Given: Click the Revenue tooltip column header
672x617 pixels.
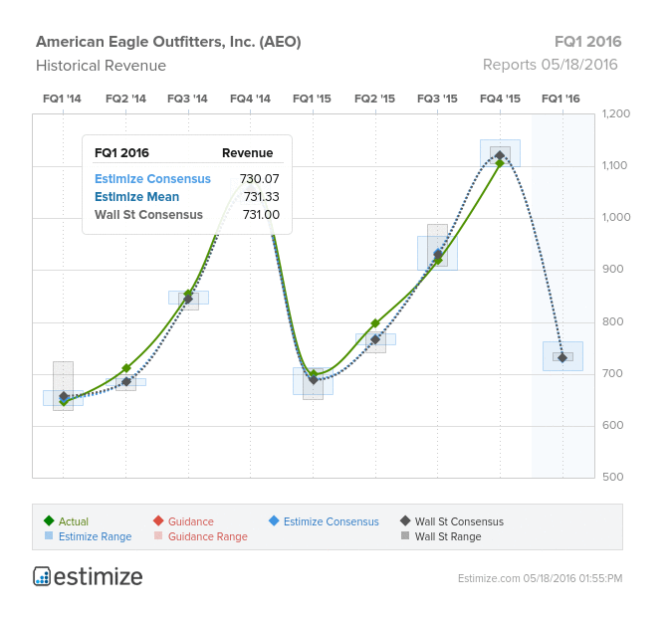Looking at the screenshot, I should [x=247, y=153].
